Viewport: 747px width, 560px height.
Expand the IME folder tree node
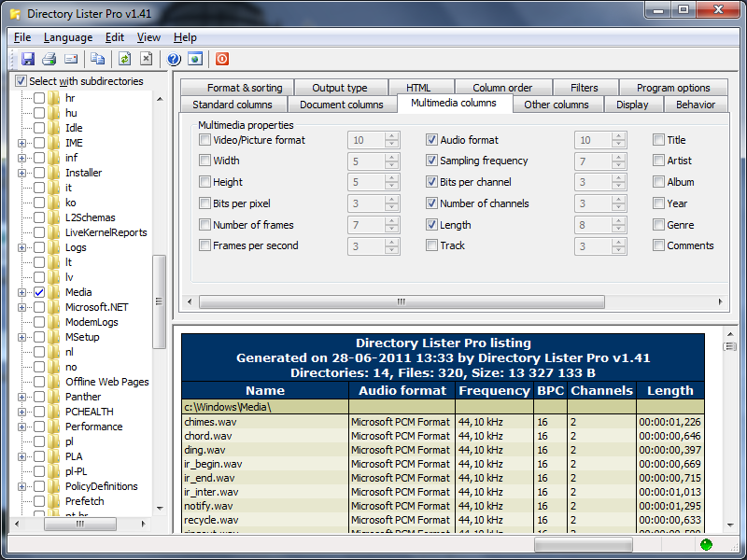pyautogui.click(x=21, y=143)
